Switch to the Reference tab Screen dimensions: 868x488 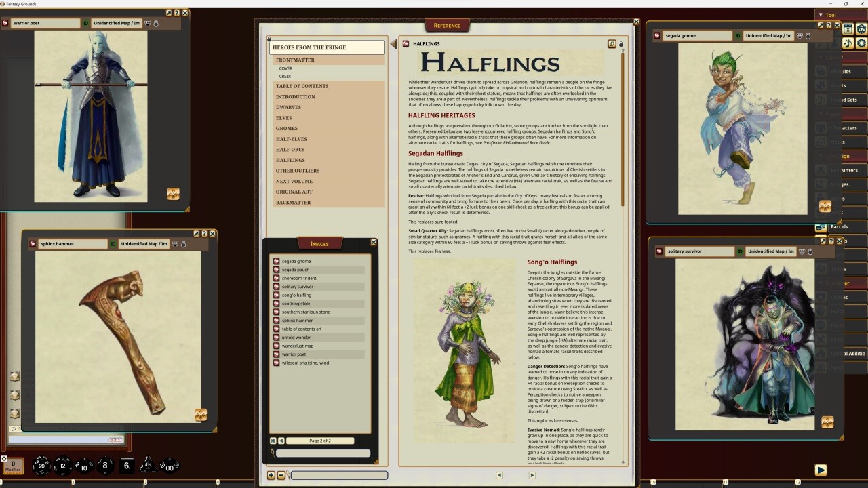point(448,25)
